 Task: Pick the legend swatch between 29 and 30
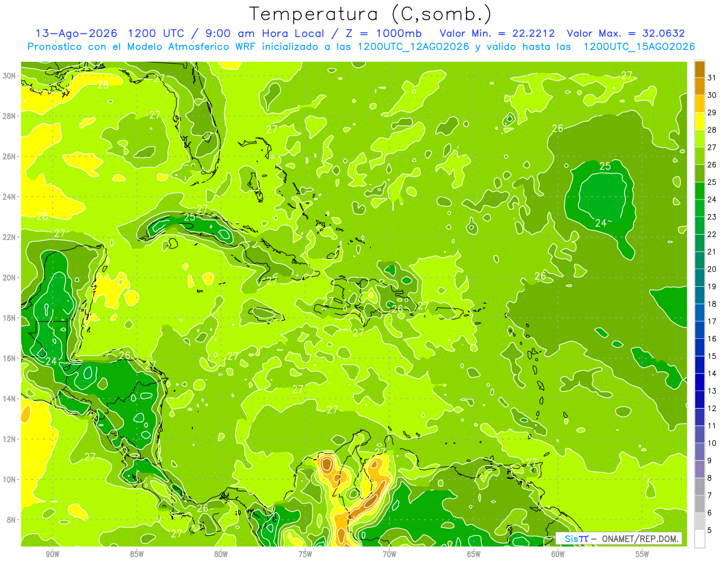coord(699,104)
